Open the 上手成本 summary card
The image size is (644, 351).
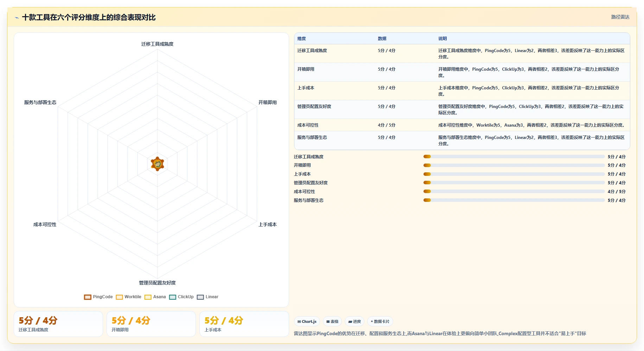(x=244, y=324)
